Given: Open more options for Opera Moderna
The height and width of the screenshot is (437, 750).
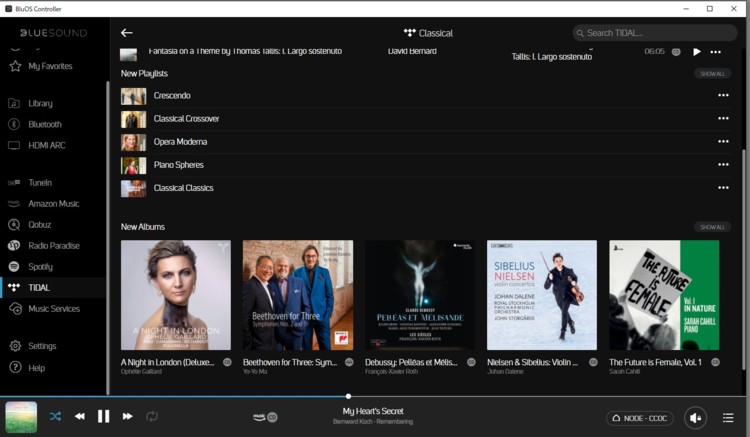Looking at the screenshot, I should (723, 142).
